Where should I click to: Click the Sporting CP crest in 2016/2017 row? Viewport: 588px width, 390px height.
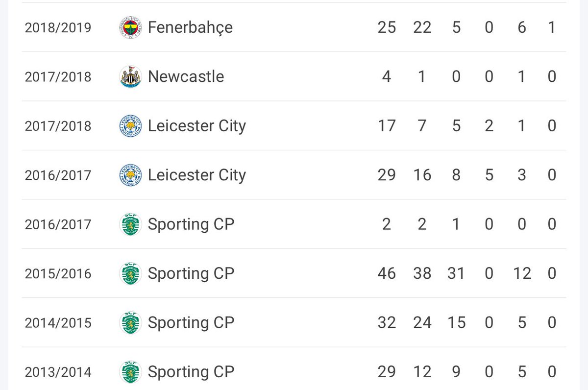[130, 224]
